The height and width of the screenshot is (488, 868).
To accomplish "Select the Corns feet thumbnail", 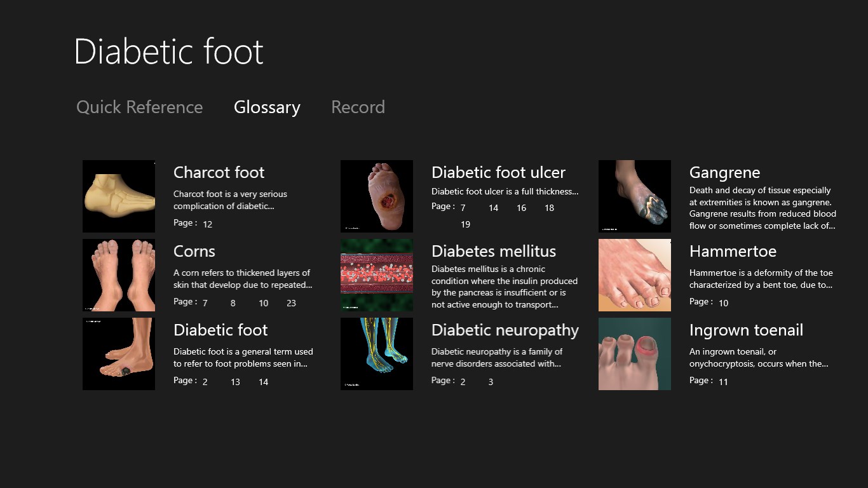I will pos(119,275).
